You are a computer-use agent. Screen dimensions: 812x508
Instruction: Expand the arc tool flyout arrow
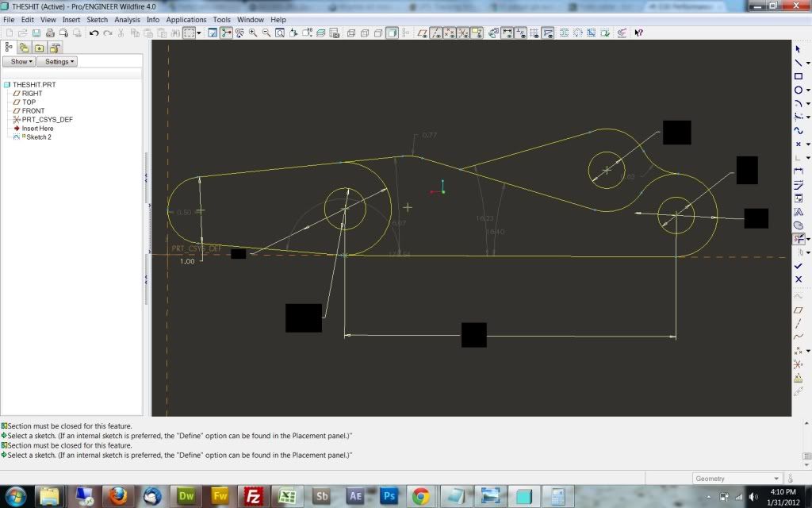click(x=808, y=104)
